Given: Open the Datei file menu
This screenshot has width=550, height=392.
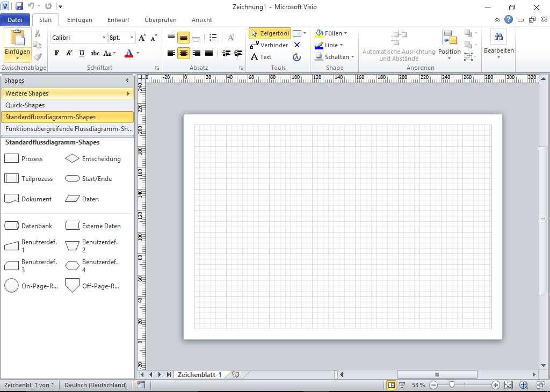Looking at the screenshot, I should click(x=15, y=20).
